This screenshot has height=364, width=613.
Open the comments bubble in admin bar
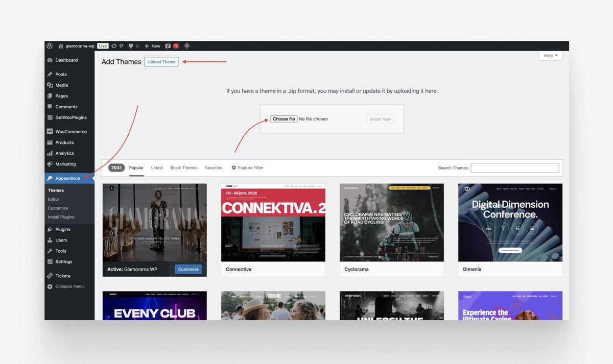134,46
